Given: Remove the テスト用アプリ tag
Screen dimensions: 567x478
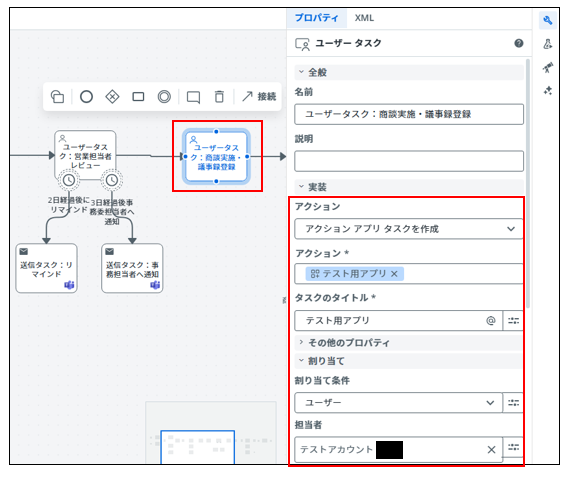Looking at the screenshot, I should [394, 274].
